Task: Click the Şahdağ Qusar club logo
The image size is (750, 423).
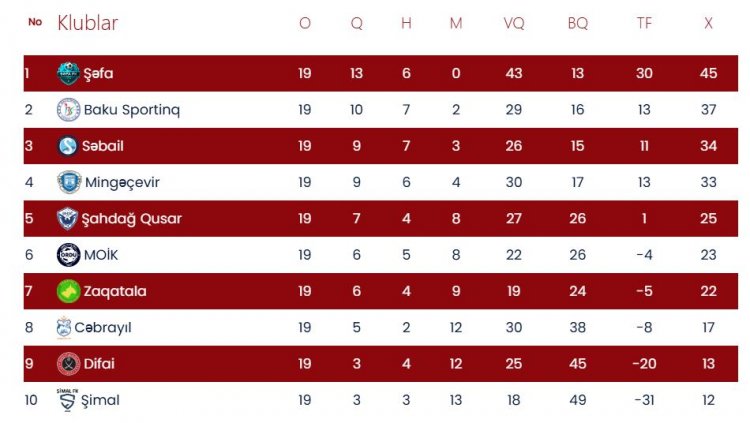Action: (x=68, y=218)
